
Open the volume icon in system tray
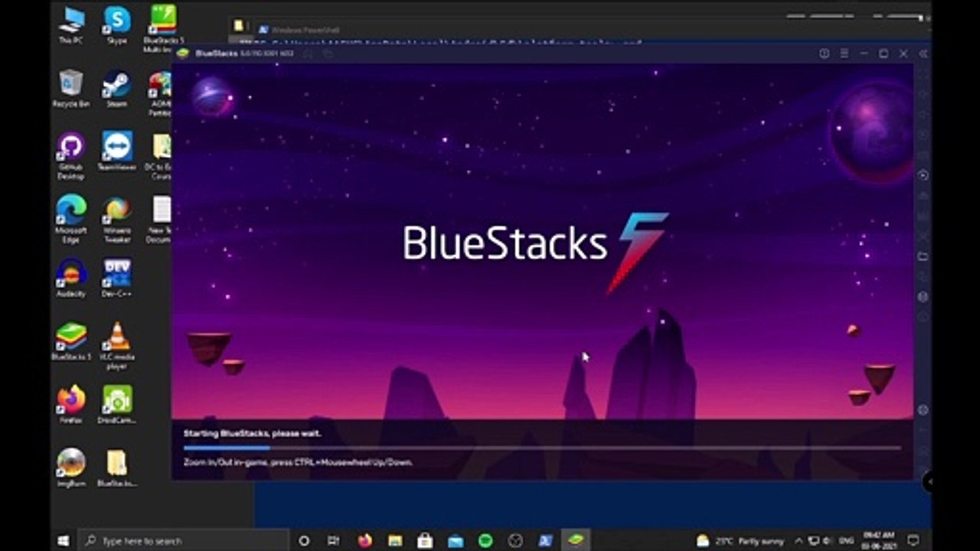coord(828,540)
